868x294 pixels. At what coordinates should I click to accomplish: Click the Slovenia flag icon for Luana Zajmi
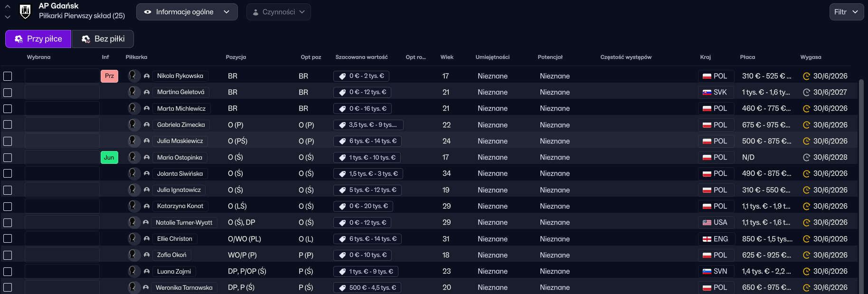[x=707, y=271]
